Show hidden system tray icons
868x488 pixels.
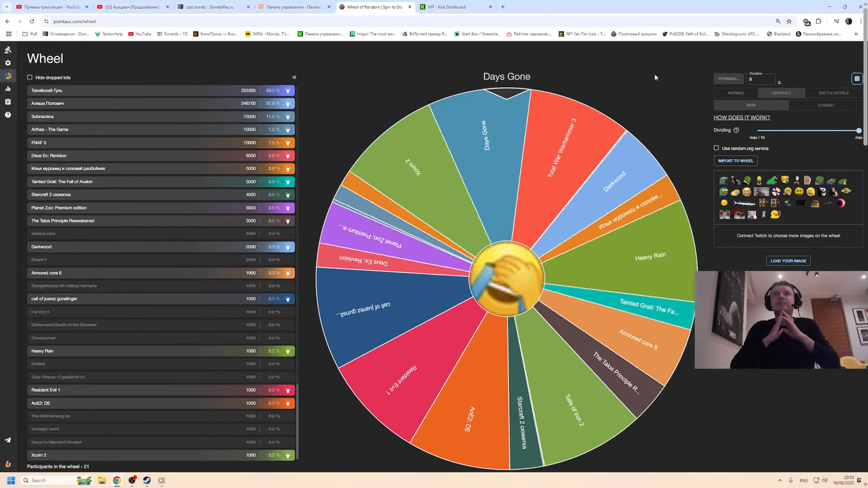(780, 480)
